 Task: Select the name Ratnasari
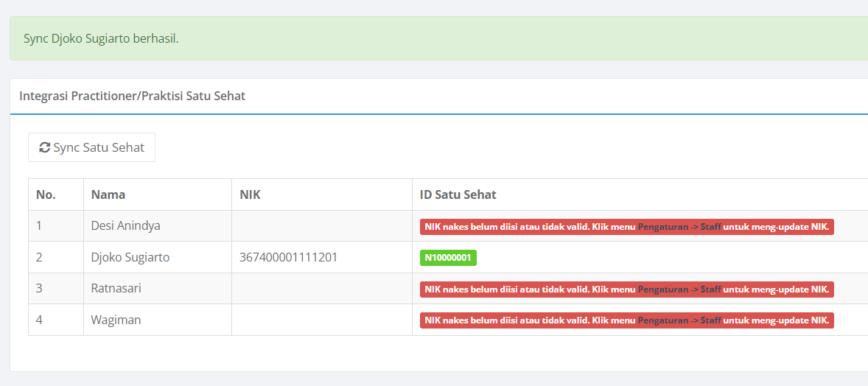click(x=116, y=289)
